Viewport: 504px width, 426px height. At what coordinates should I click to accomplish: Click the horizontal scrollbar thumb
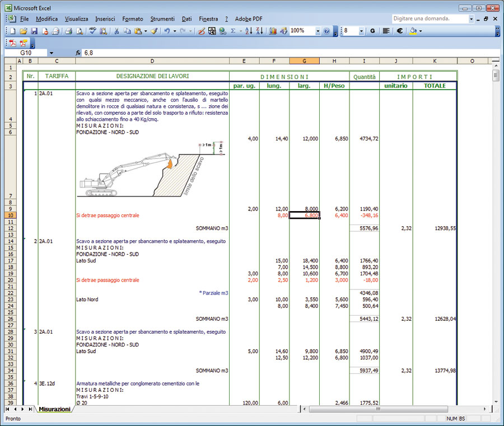[x=379, y=409]
